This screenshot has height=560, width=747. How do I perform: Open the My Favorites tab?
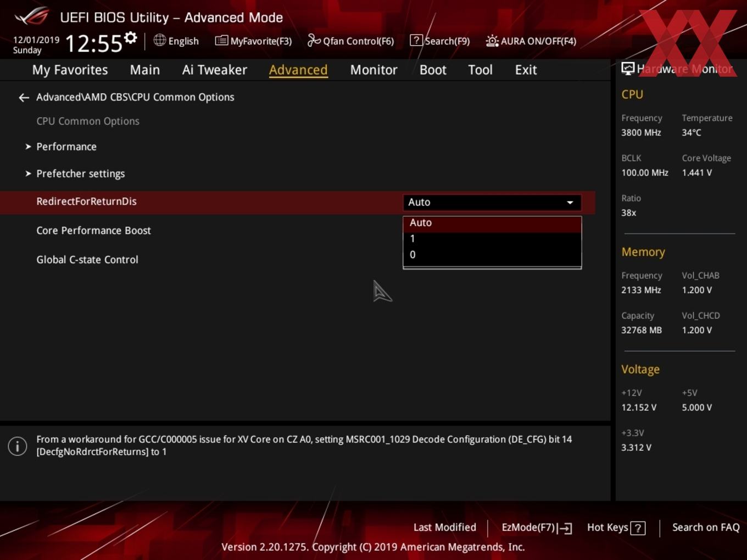70,70
